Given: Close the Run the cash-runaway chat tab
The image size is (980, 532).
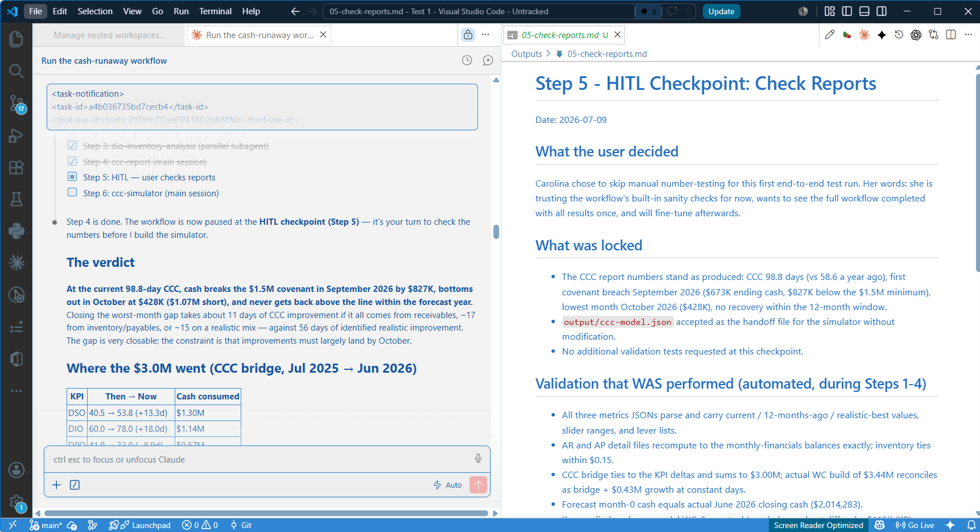Looking at the screenshot, I should click(323, 35).
